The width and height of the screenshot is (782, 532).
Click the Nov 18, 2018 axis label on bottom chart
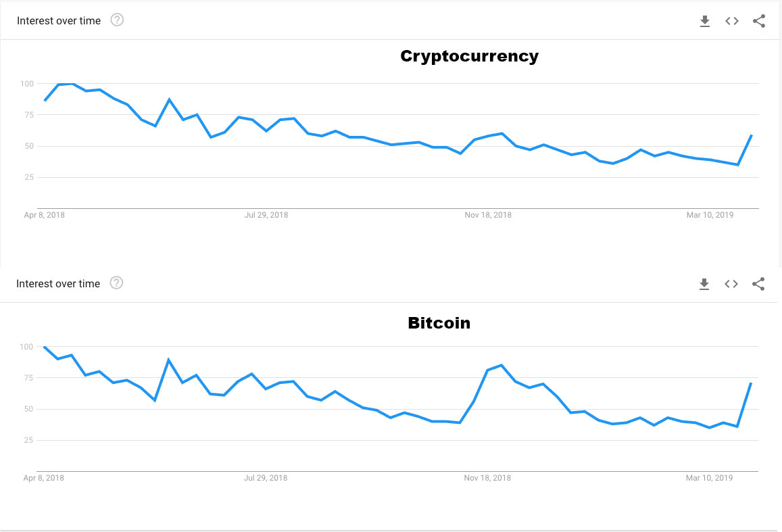pyautogui.click(x=488, y=477)
